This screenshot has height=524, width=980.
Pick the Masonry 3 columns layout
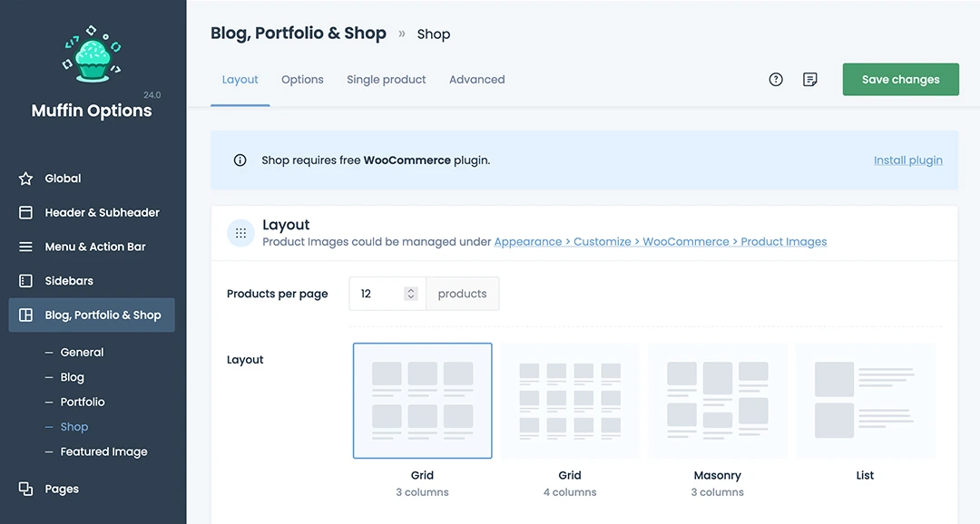(x=717, y=401)
